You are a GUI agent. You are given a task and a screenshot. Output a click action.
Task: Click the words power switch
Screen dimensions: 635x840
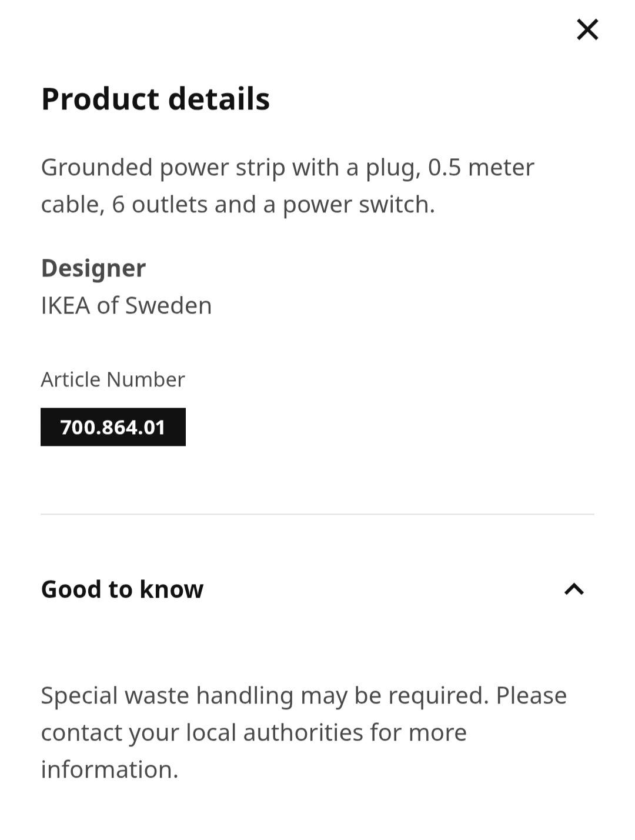coord(359,205)
